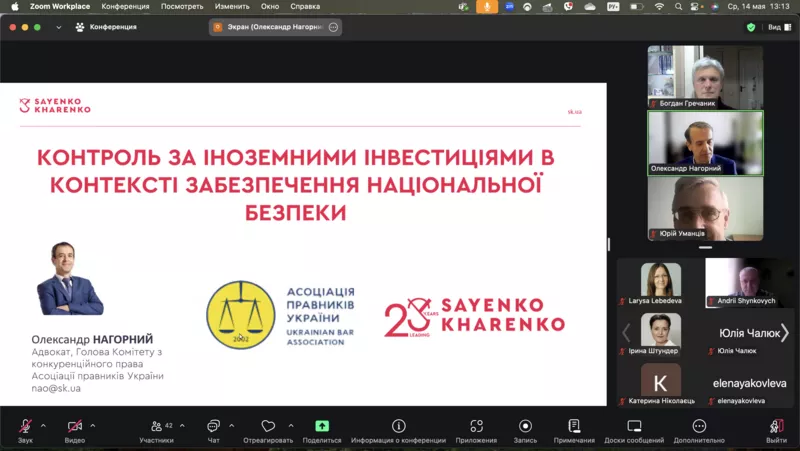The height and width of the screenshot is (451, 800).
Task: Open video options arrow next to Видео
Action: (x=92, y=425)
